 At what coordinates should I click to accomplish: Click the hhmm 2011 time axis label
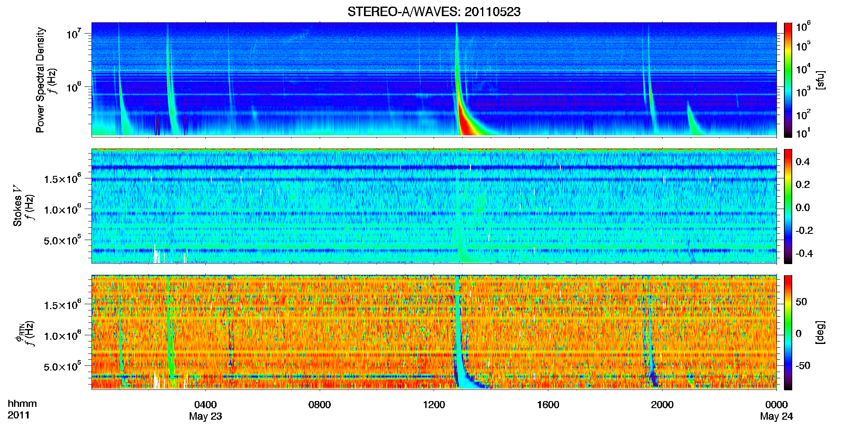point(22,409)
